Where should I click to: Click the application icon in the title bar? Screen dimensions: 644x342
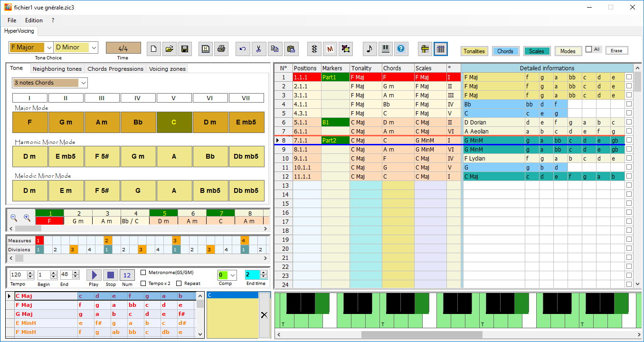point(8,7)
